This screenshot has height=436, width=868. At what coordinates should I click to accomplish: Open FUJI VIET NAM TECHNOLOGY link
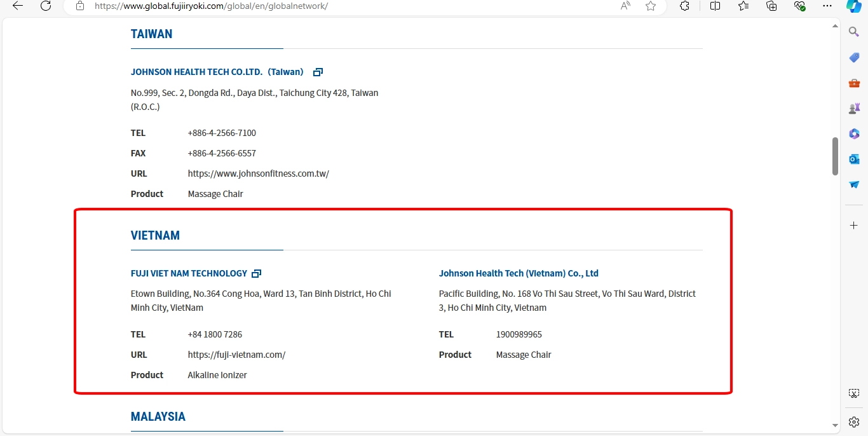(189, 273)
